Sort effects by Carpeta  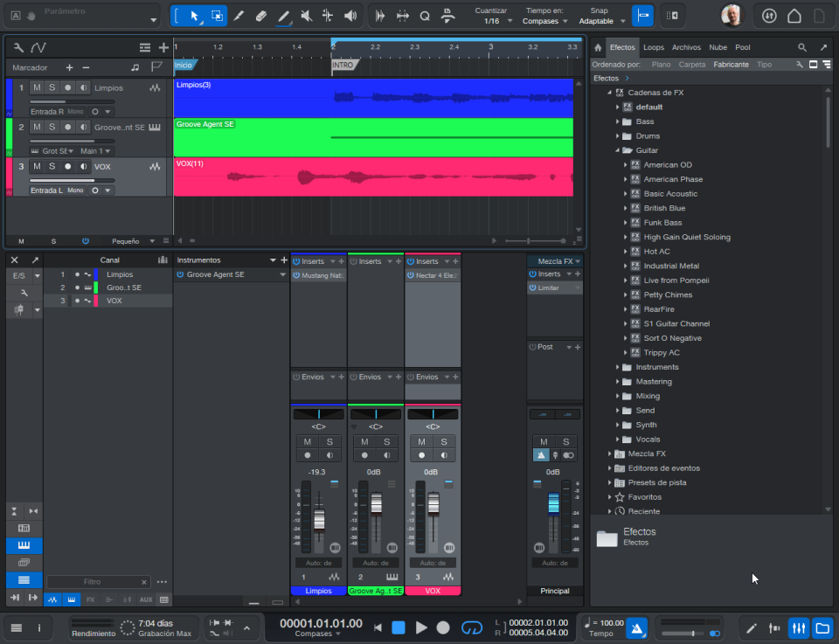692,64
